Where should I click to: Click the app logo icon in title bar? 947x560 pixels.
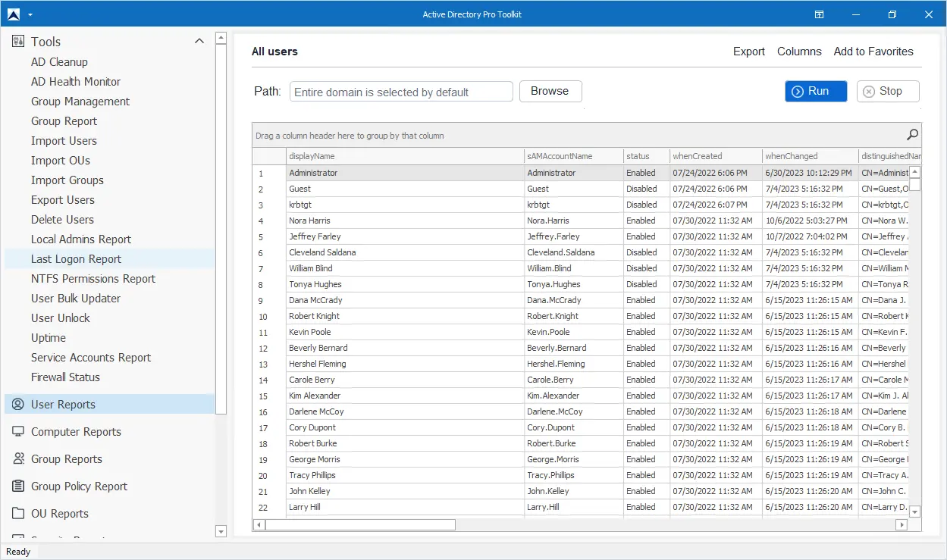tap(13, 14)
